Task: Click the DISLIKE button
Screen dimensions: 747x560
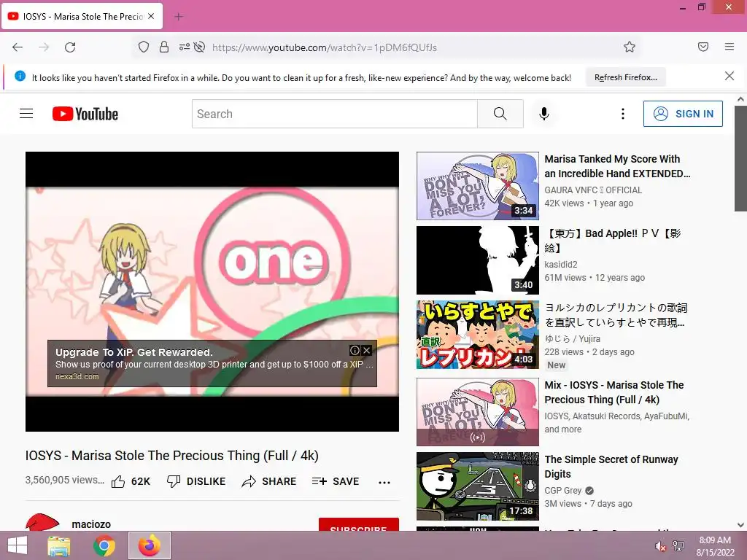Action: point(196,481)
